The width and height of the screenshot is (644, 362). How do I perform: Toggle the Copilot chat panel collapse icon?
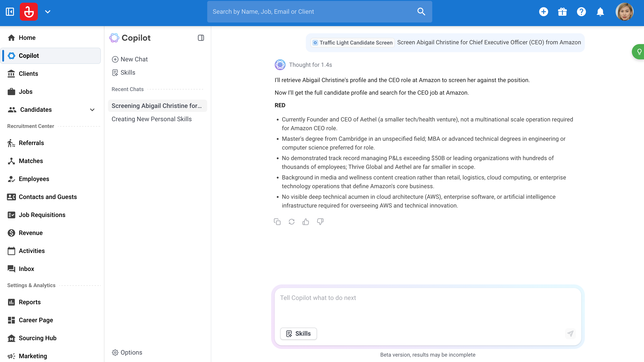tap(201, 38)
